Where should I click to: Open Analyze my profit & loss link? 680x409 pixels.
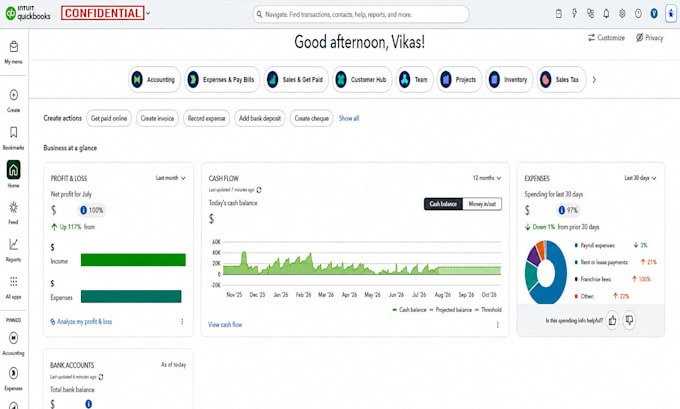click(81, 321)
